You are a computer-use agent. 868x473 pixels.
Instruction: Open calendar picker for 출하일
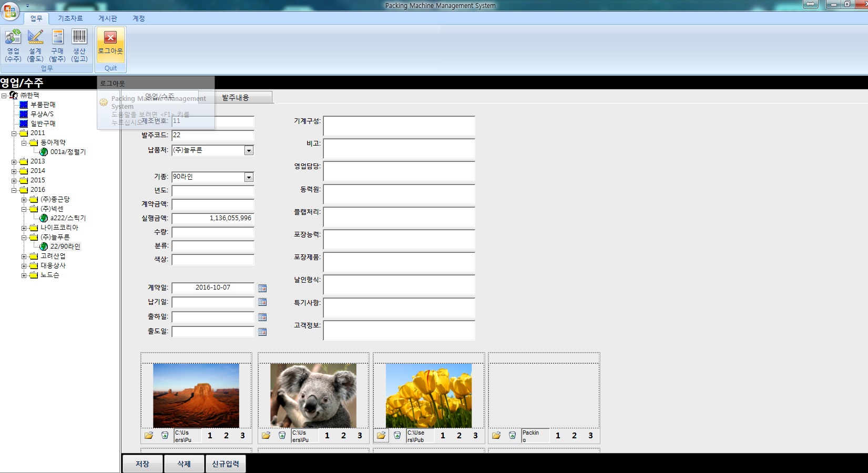coord(262,317)
